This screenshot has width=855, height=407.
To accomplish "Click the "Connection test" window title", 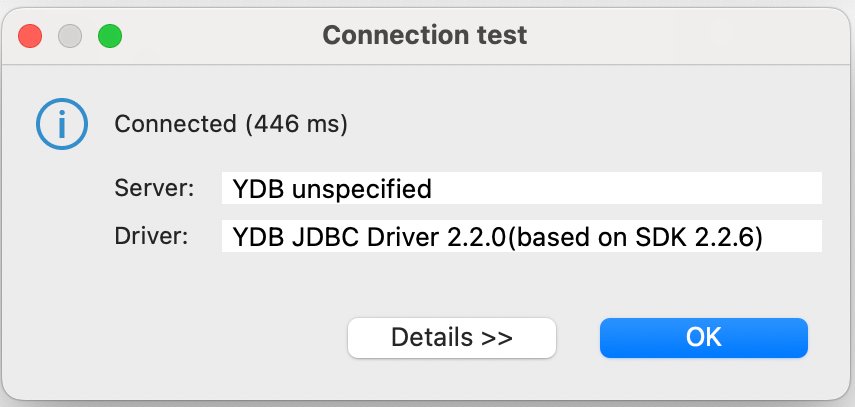I will [425, 36].
